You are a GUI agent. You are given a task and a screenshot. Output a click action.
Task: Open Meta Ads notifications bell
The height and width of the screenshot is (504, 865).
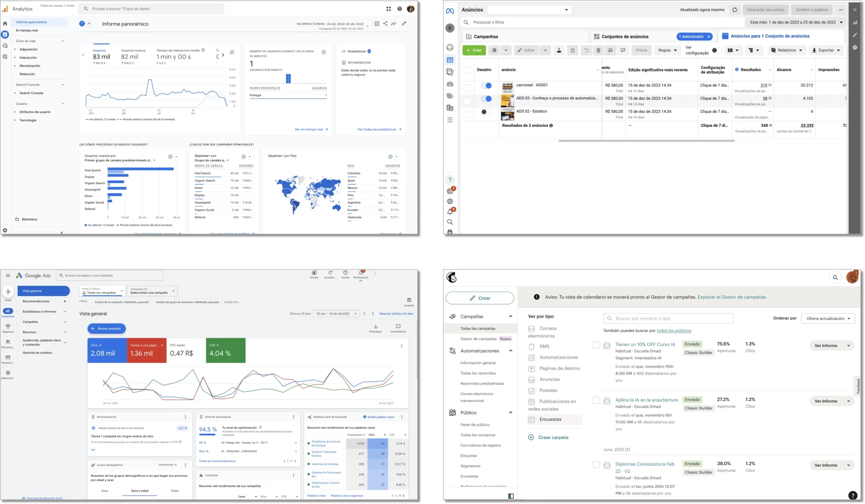click(450, 212)
